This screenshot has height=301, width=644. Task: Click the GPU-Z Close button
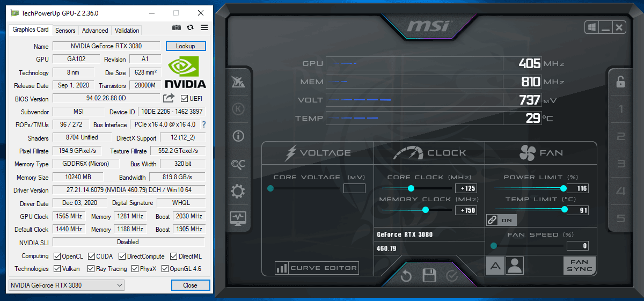(x=190, y=285)
